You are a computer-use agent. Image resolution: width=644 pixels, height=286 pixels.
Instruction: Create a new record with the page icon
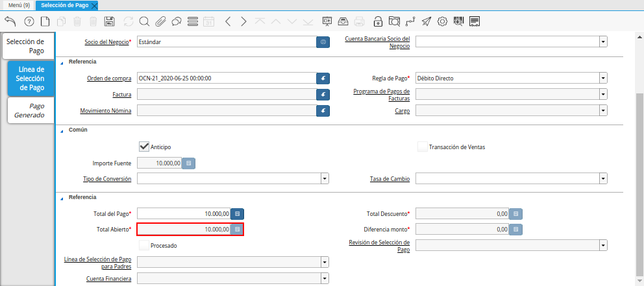(x=44, y=21)
